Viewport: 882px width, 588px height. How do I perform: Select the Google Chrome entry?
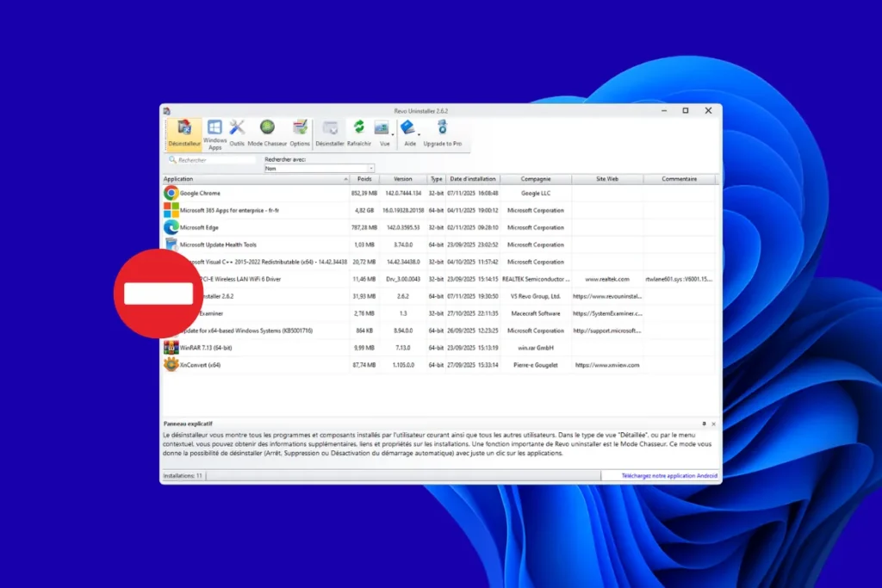coord(200,194)
